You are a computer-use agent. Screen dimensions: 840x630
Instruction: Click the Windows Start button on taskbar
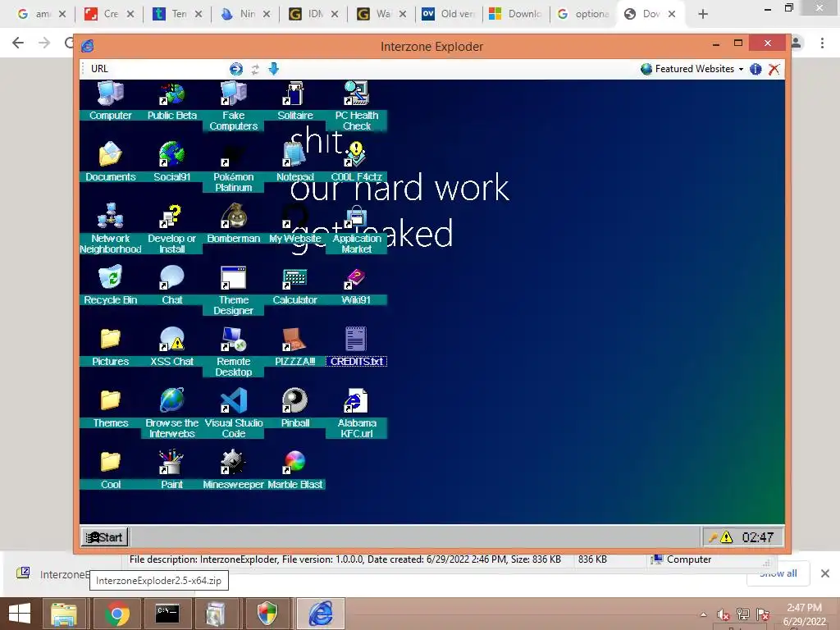pyautogui.click(x=20, y=614)
